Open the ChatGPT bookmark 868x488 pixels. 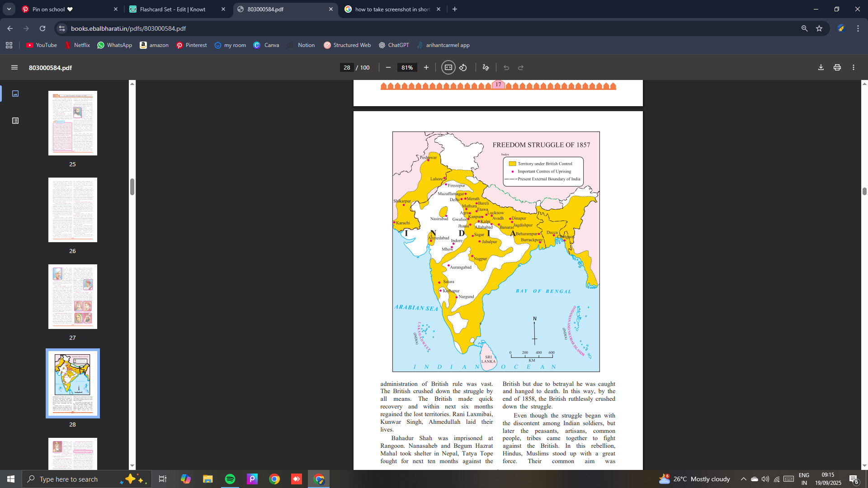(x=394, y=45)
